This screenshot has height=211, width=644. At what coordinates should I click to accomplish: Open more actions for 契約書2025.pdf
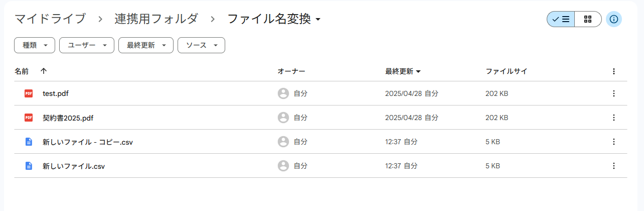point(613,118)
